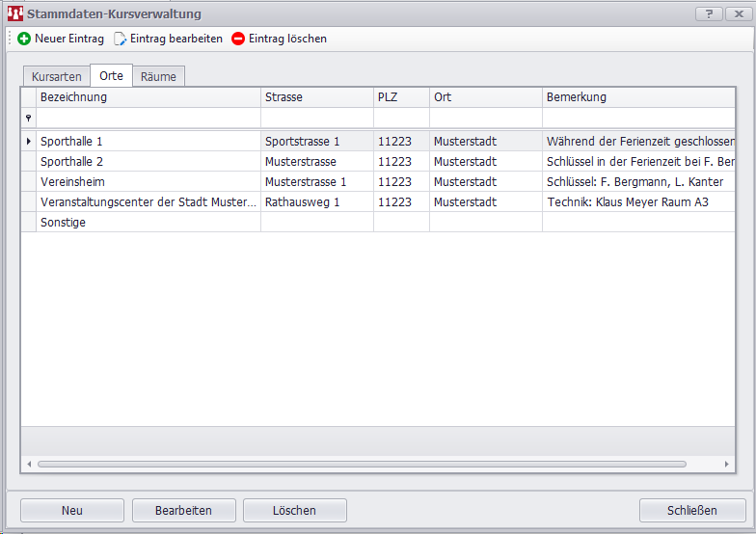756x534 pixels.
Task: Open the Räume tab
Action: click(x=158, y=76)
